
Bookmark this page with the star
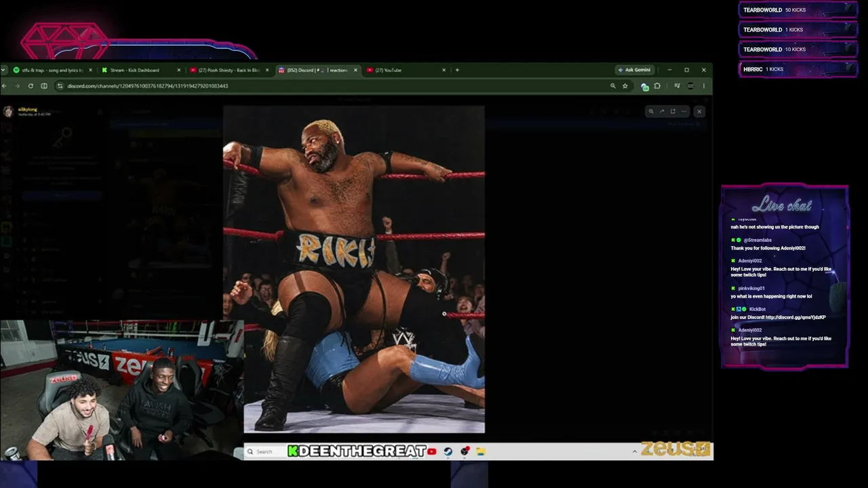(625, 86)
